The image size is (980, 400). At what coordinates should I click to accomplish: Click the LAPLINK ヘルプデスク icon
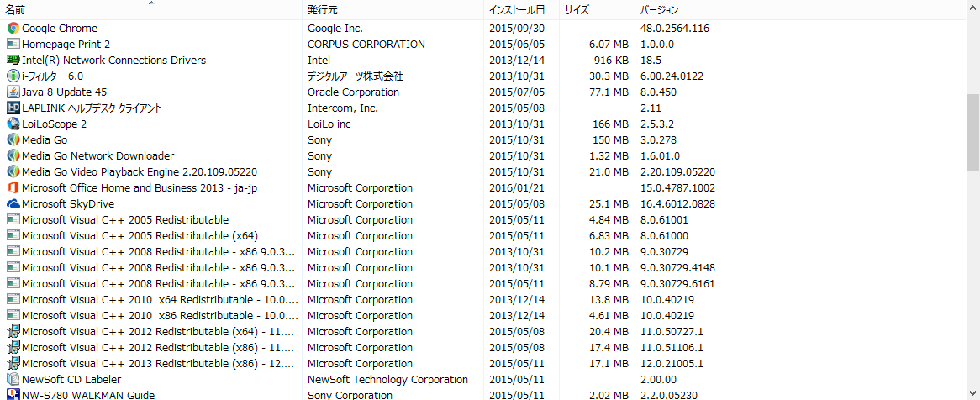[13, 108]
